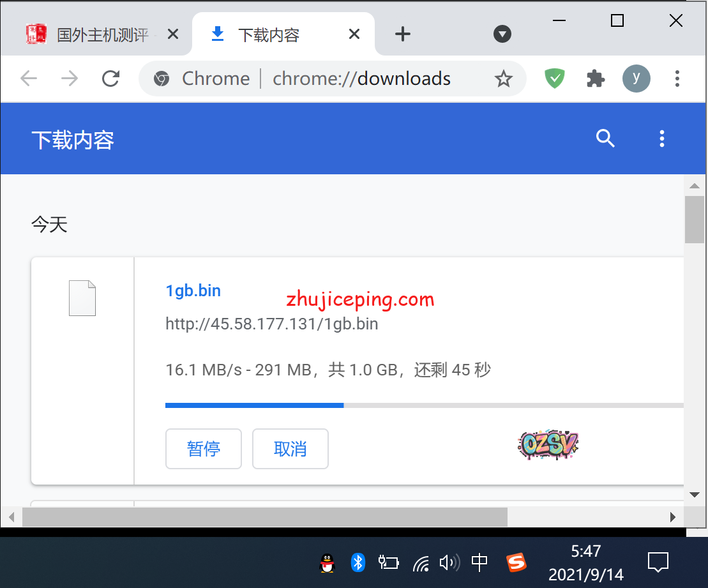Cancel the download with 取消 button
Image resolution: width=708 pixels, height=588 pixels.
tap(290, 449)
